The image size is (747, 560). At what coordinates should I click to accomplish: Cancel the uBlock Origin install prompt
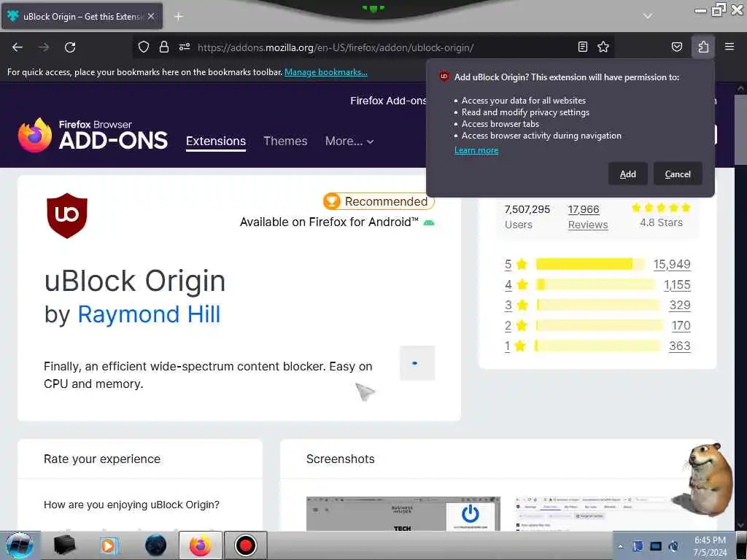point(678,174)
